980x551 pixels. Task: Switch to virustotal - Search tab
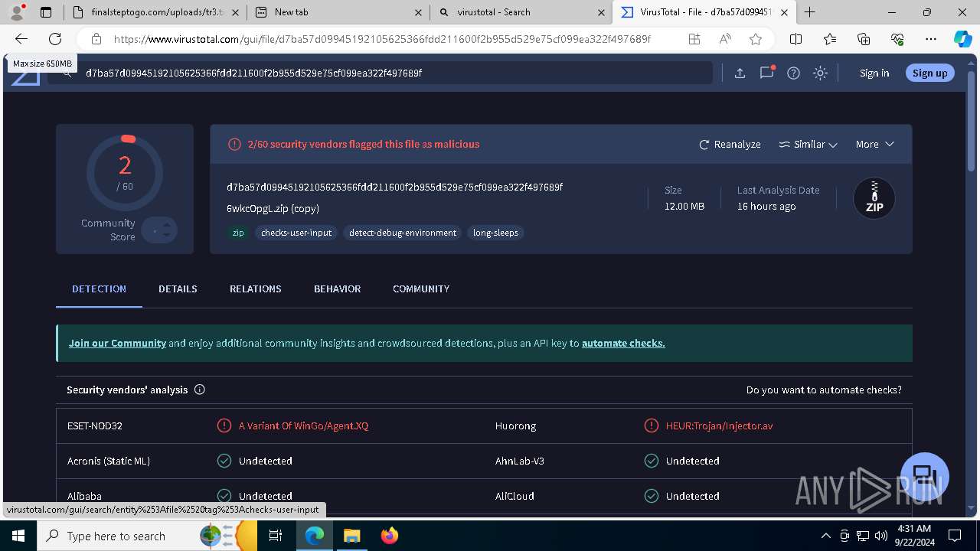pyautogui.click(x=521, y=11)
